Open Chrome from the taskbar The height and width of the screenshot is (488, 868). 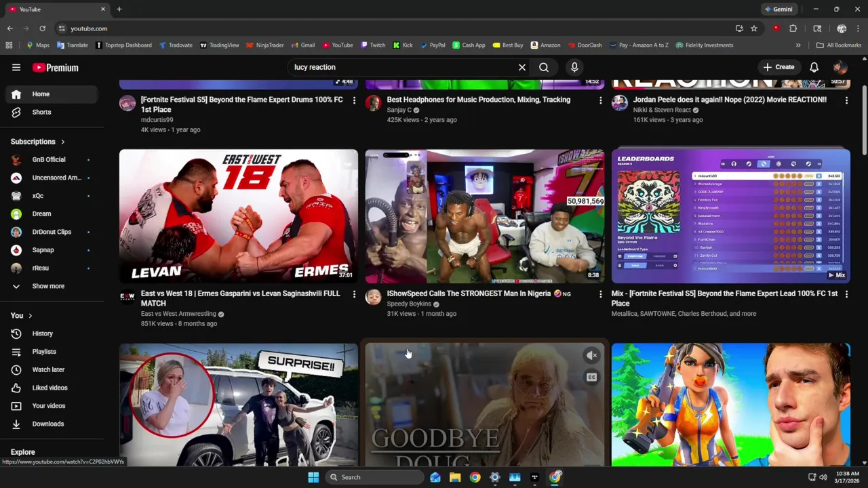click(x=475, y=477)
